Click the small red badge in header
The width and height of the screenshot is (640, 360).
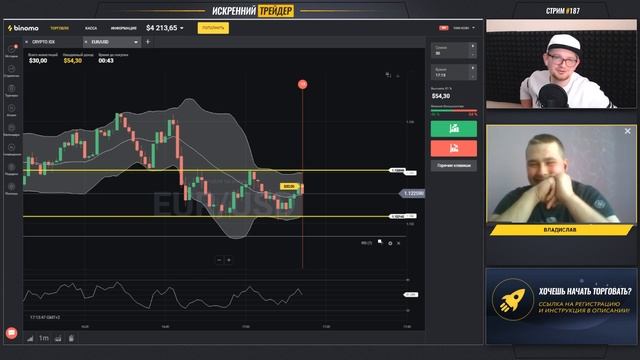pos(444,28)
